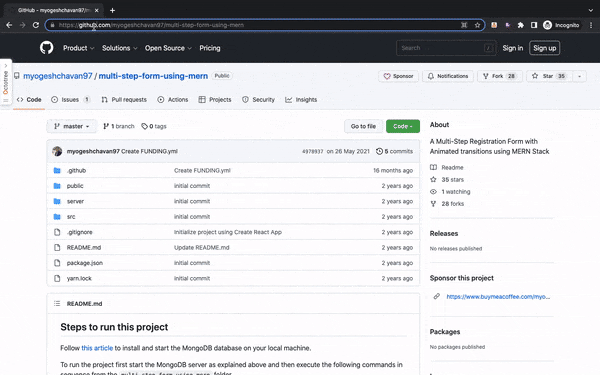Viewport: 600px width, 375px height.
Task: Open the browser side panel icon
Action: [x=534, y=25]
